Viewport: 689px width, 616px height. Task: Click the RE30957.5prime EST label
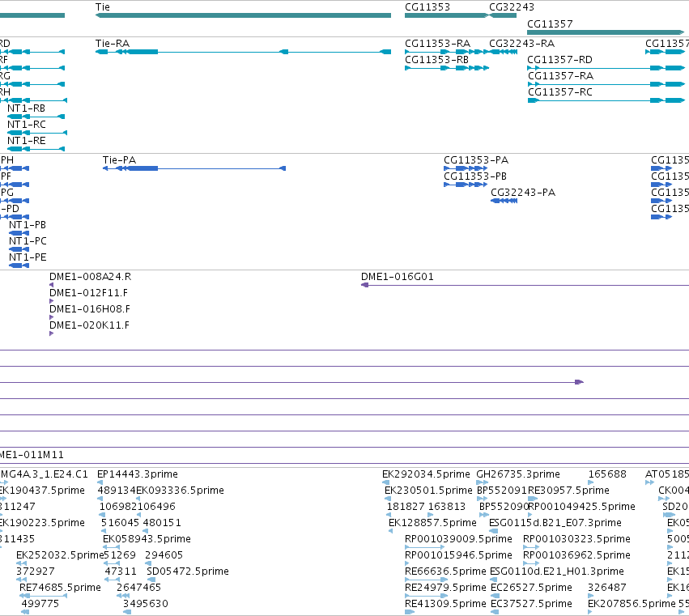(x=568, y=491)
